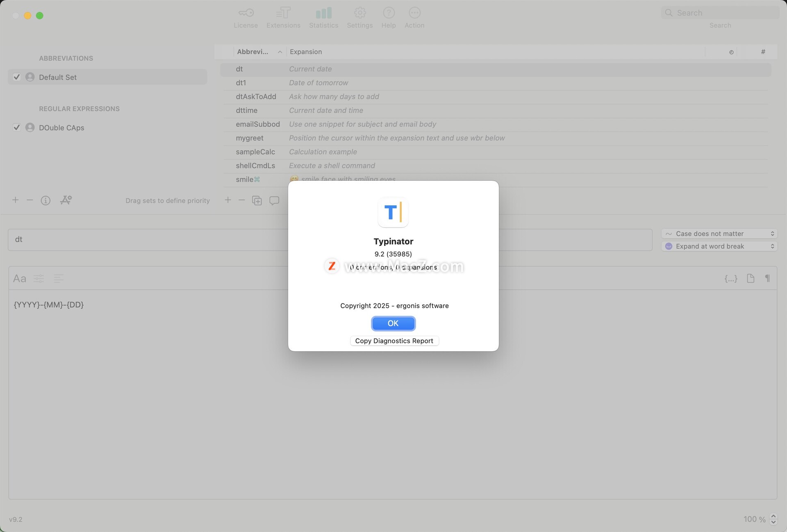The image size is (787, 532).
Task: Add a new set with plus icon
Action: pyautogui.click(x=15, y=200)
